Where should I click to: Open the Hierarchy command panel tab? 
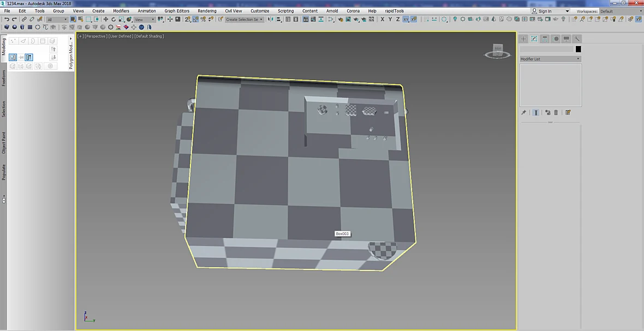(545, 39)
